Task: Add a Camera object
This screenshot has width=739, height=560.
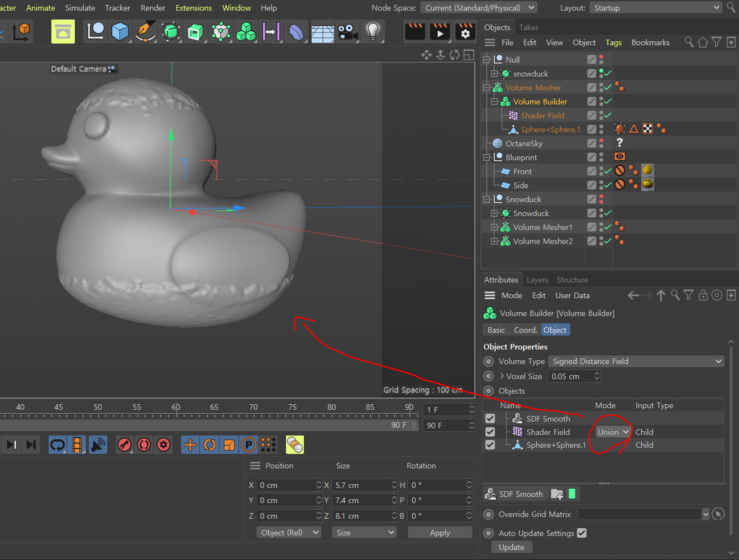Action: (x=348, y=32)
